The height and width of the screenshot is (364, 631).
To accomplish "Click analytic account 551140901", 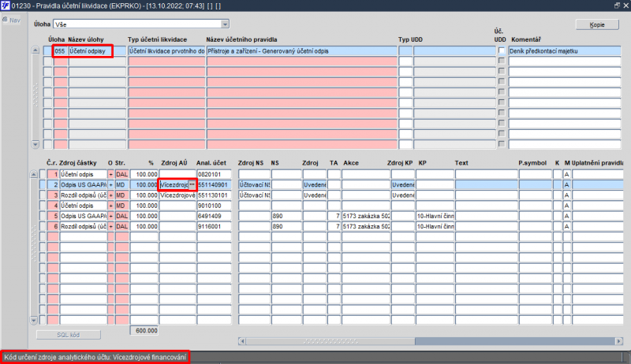I will [x=214, y=185].
